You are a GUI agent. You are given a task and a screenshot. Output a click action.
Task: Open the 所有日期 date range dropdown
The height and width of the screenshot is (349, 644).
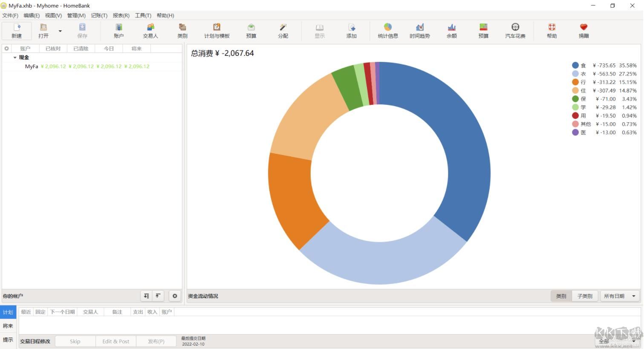[619, 296]
